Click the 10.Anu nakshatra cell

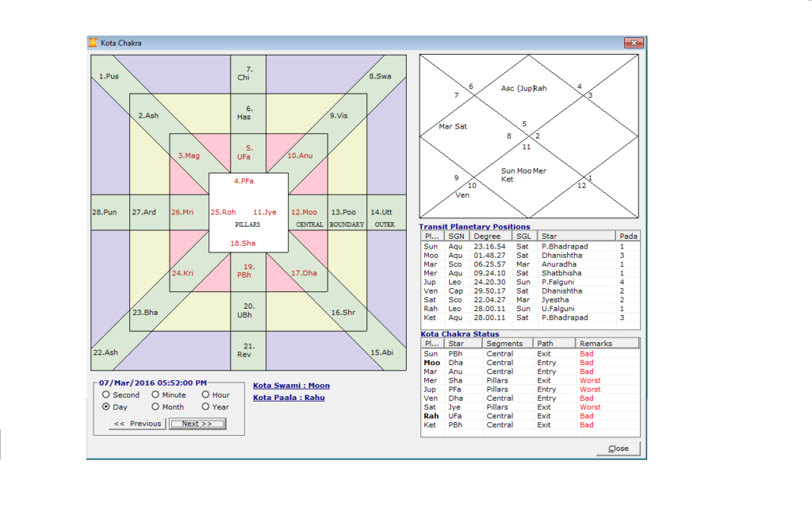pyautogui.click(x=300, y=156)
